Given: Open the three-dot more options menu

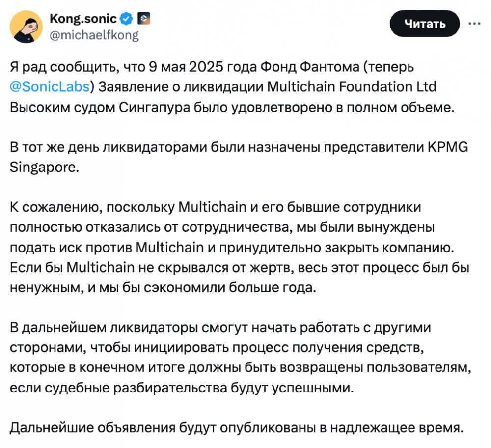Looking at the screenshot, I should pyautogui.click(x=474, y=24).
